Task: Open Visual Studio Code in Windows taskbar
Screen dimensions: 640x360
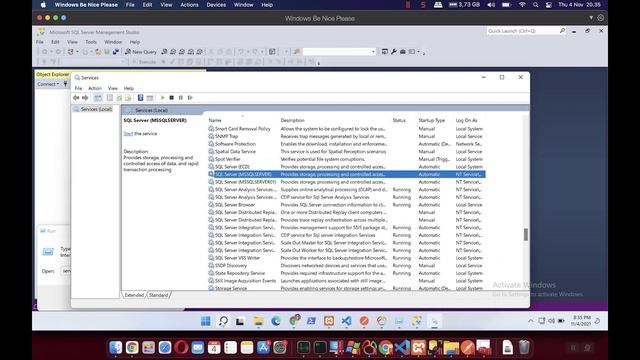Action: pos(346,321)
